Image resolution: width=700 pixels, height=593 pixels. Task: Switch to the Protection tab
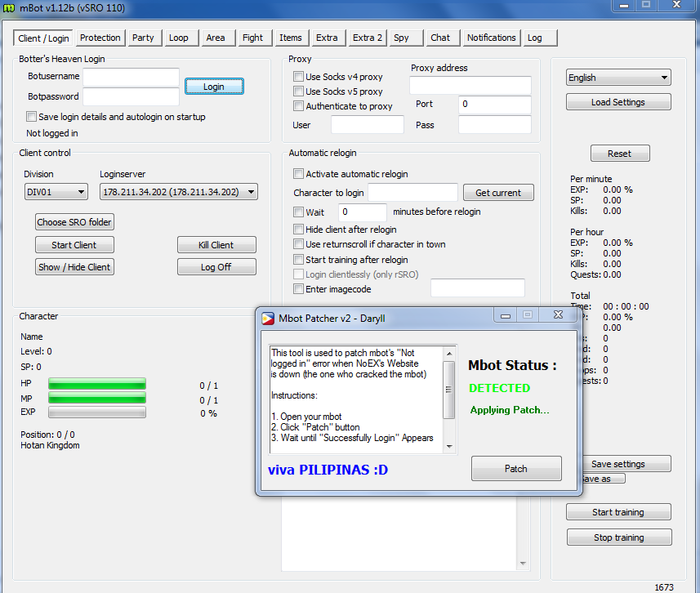[x=100, y=38]
